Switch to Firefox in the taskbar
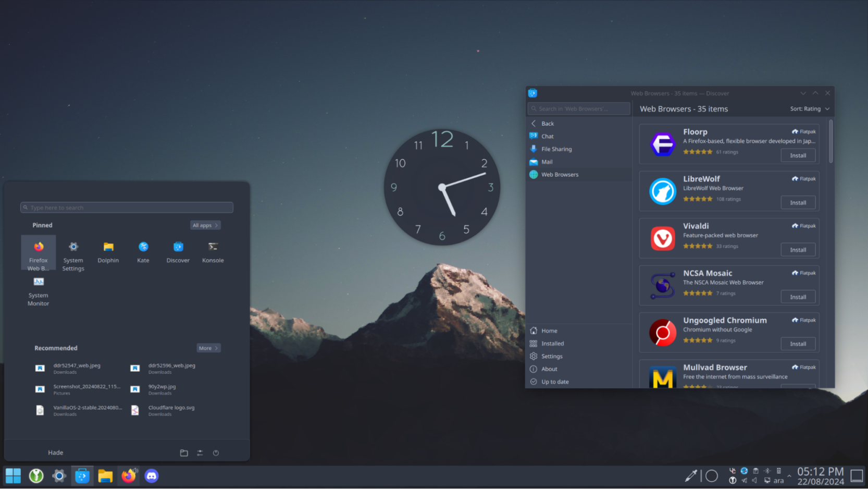The height and width of the screenshot is (489, 868). [128, 475]
